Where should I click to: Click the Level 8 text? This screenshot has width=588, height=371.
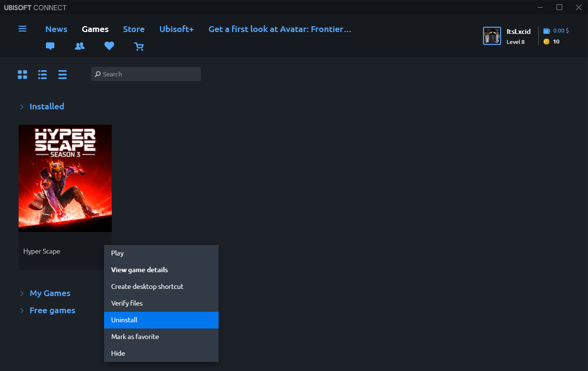(x=515, y=42)
